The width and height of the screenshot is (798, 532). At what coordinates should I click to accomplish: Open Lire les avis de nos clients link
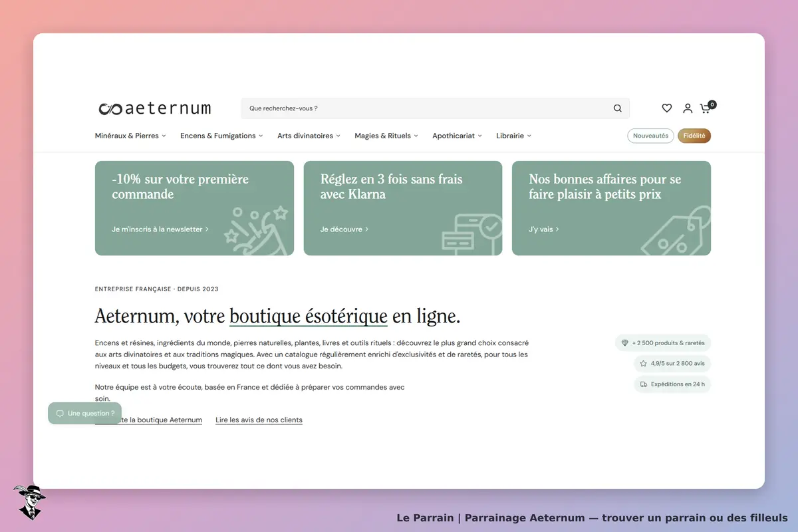pos(259,420)
